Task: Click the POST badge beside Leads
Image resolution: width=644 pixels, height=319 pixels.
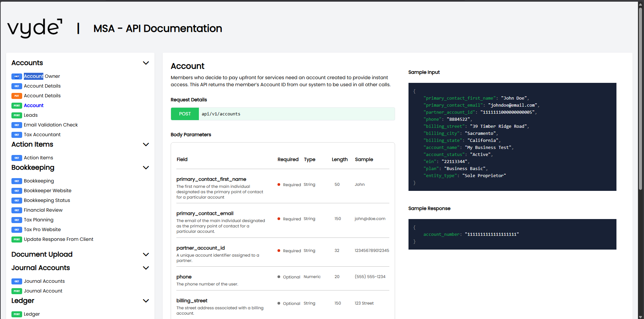Action: (x=17, y=115)
